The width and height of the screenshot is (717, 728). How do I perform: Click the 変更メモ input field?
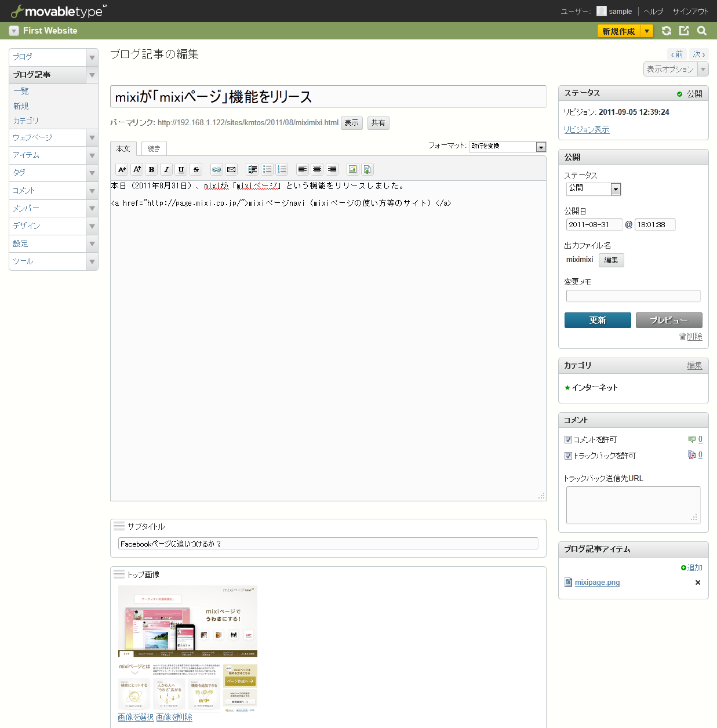click(x=634, y=296)
